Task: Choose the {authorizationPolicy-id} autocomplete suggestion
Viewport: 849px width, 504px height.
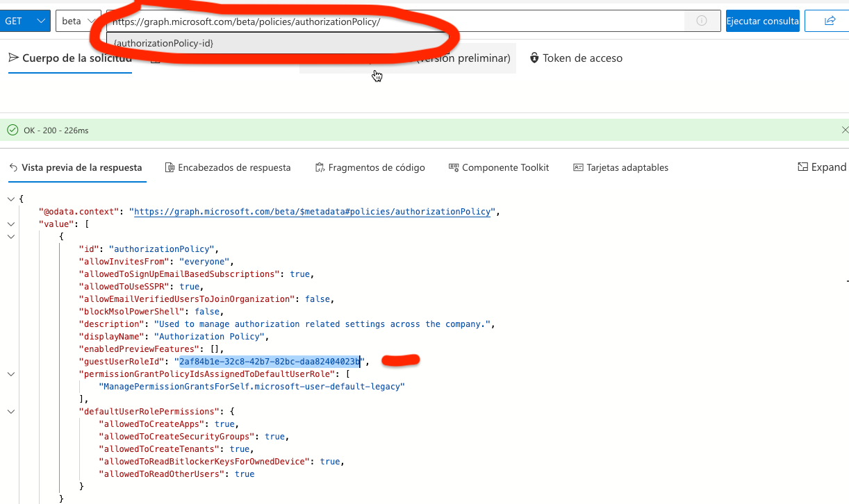Action: click(163, 43)
